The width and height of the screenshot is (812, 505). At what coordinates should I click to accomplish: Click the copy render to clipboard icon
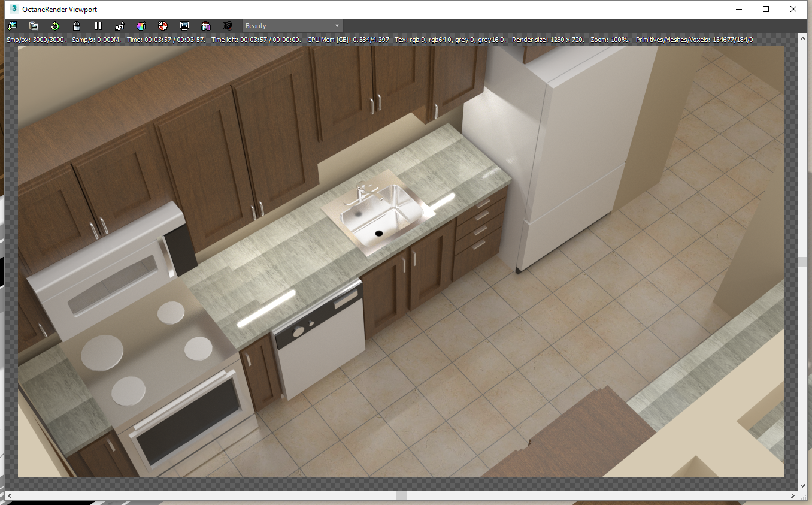coord(34,26)
